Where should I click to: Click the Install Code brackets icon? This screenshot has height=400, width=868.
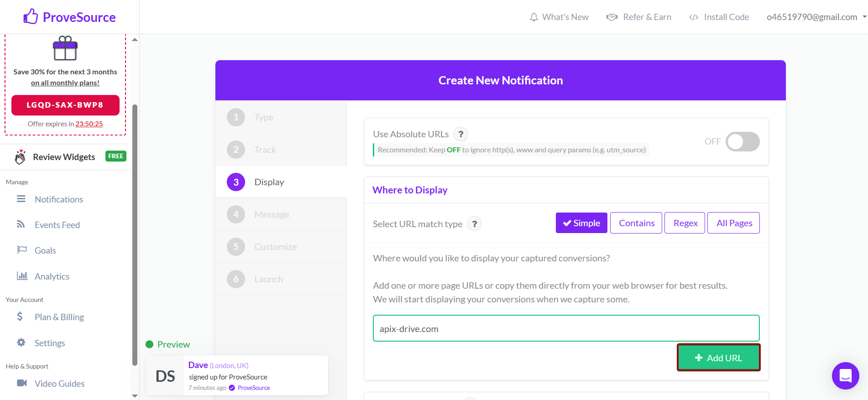click(694, 17)
